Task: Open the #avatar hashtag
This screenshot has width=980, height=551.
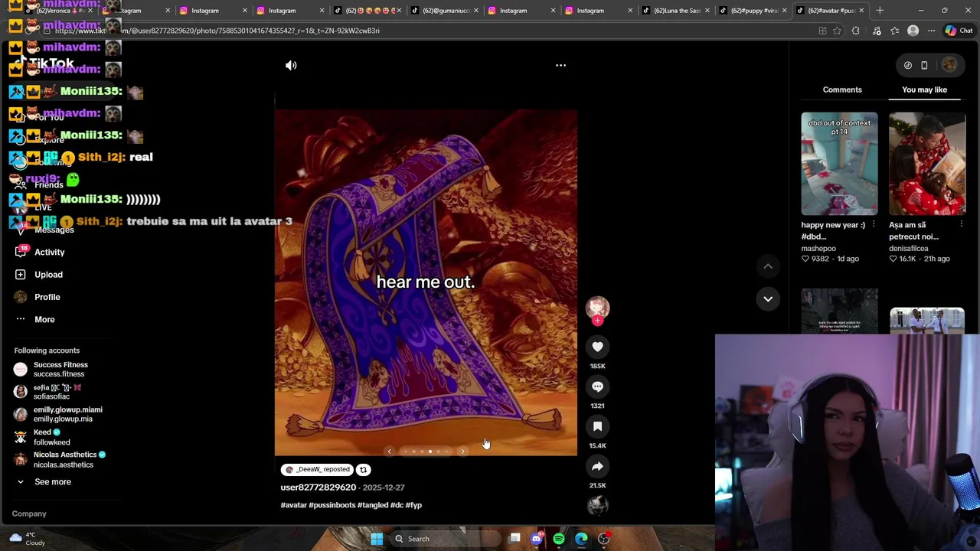Action: click(x=293, y=505)
